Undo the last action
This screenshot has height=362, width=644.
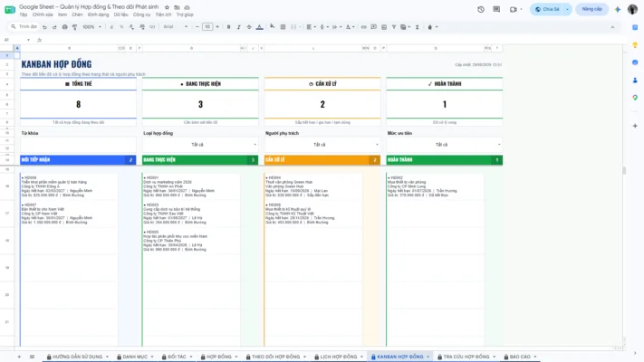(44, 27)
